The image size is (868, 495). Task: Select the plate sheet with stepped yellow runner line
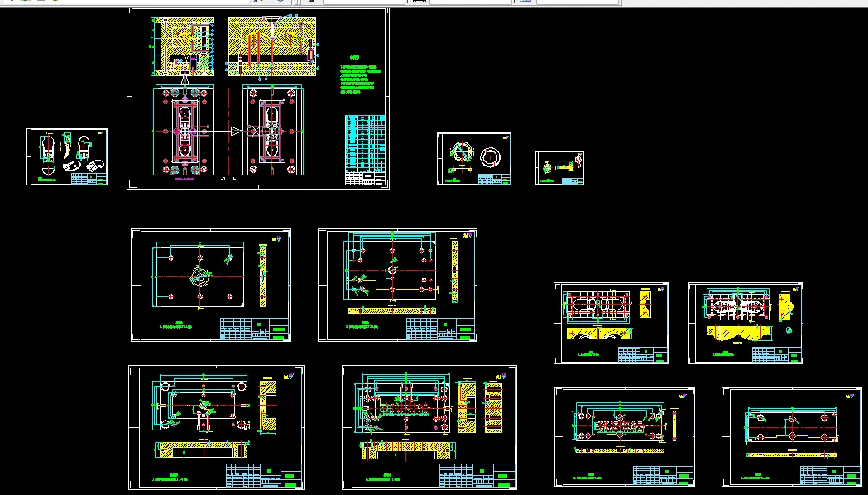(x=397, y=285)
